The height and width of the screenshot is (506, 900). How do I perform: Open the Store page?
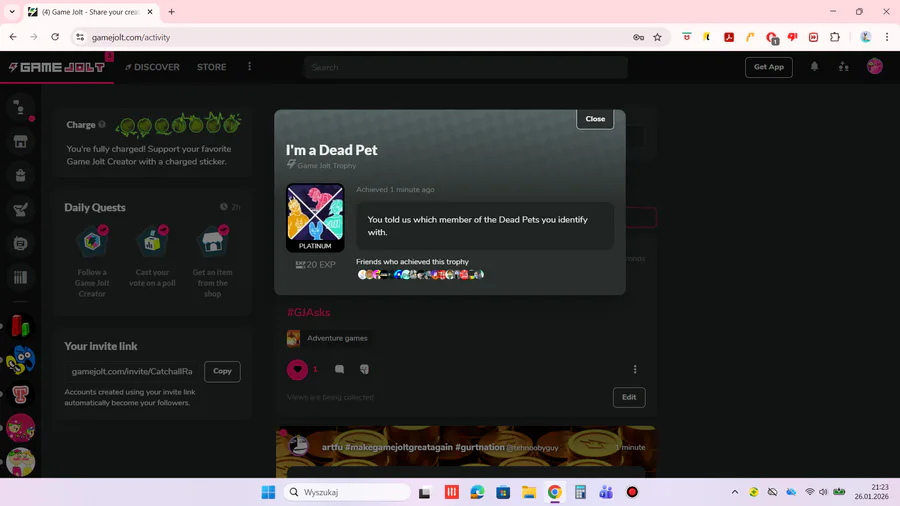click(211, 67)
